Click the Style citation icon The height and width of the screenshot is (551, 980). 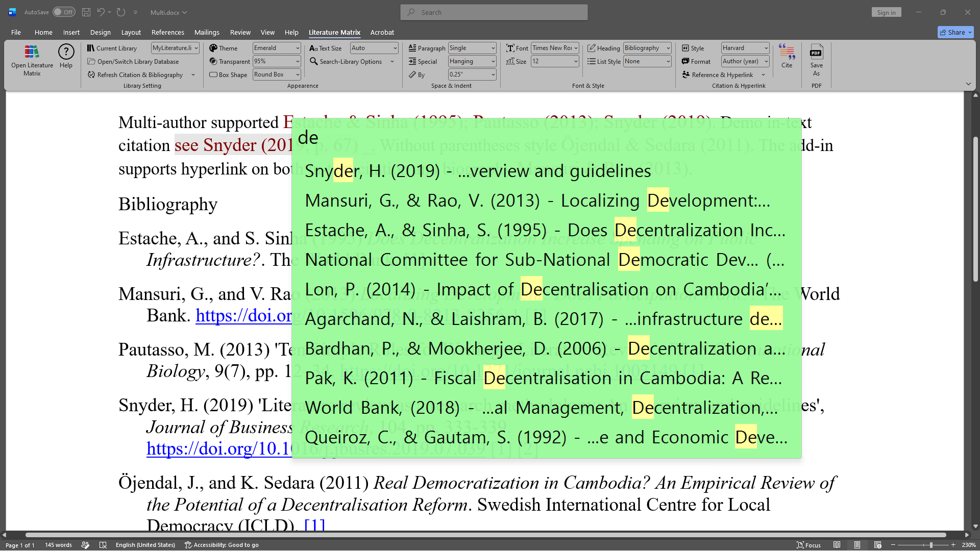[685, 48]
